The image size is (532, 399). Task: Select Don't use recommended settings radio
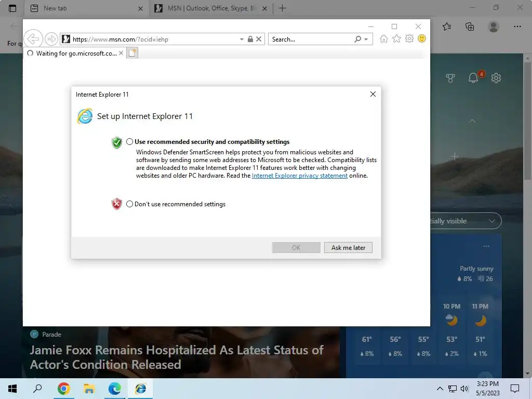[129, 204]
